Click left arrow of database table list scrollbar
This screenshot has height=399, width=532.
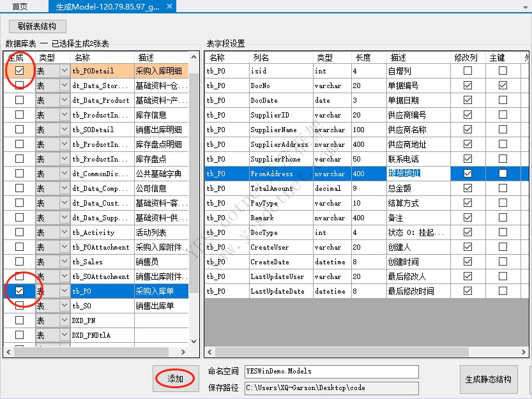pyautogui.click(x=9, y=352)
